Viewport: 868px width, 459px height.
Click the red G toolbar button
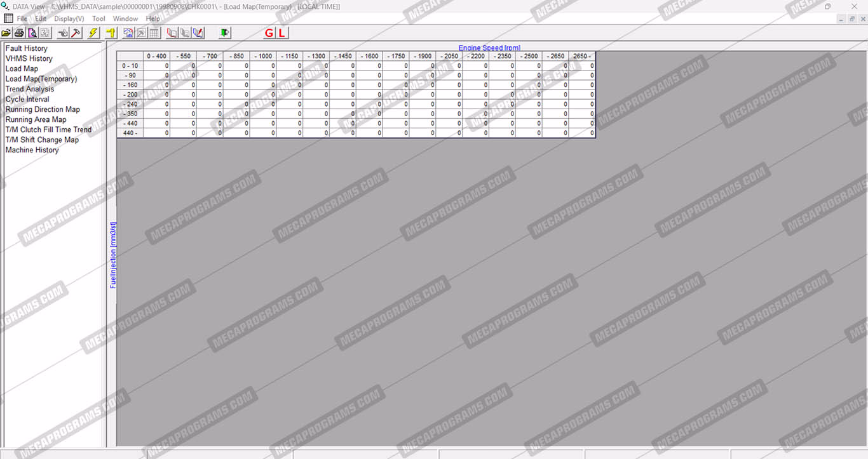click(x=269, y=32)
